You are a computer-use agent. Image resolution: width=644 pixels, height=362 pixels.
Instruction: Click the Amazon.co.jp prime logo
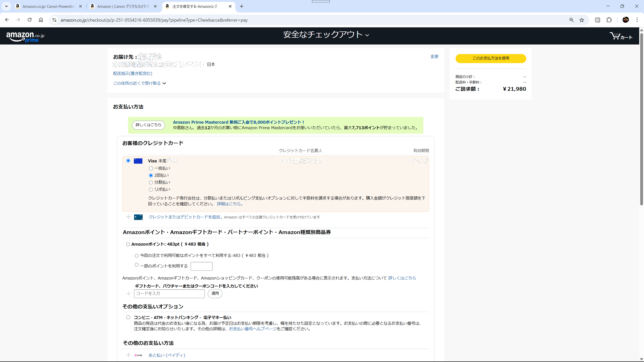click(x=25, y=37)
